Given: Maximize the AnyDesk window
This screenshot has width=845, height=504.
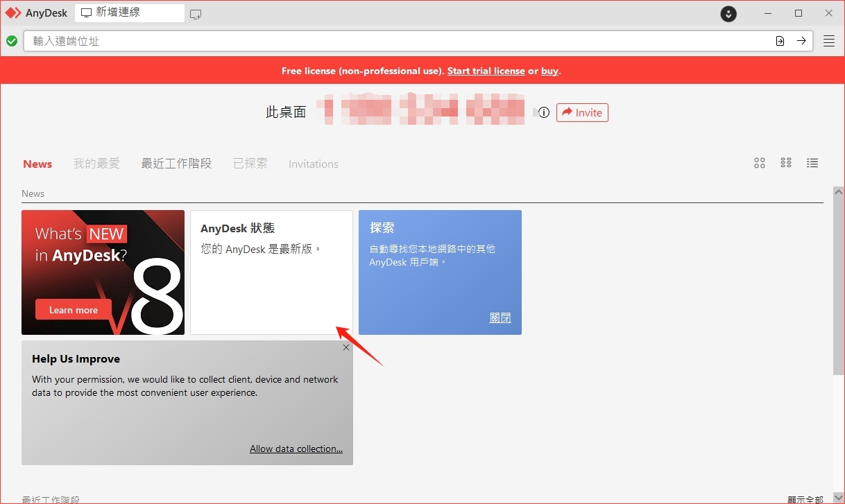Looking at the screenshot, I should click(799, 13).
